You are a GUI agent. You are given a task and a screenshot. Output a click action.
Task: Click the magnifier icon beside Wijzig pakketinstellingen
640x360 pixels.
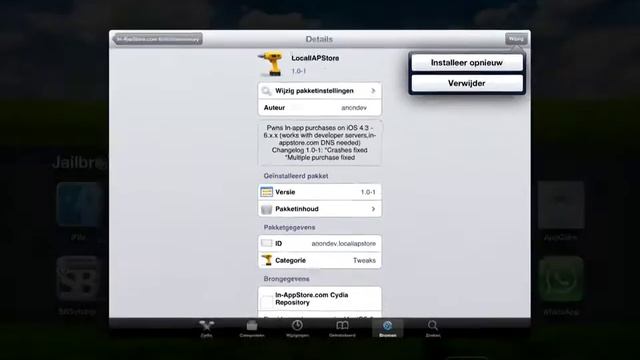click(267, 91)
